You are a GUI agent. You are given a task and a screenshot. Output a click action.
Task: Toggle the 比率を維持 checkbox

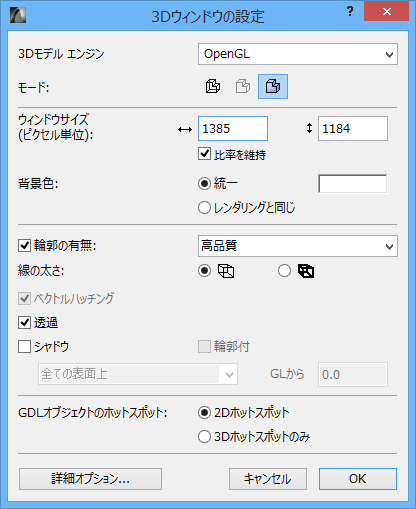pos(204,154)
